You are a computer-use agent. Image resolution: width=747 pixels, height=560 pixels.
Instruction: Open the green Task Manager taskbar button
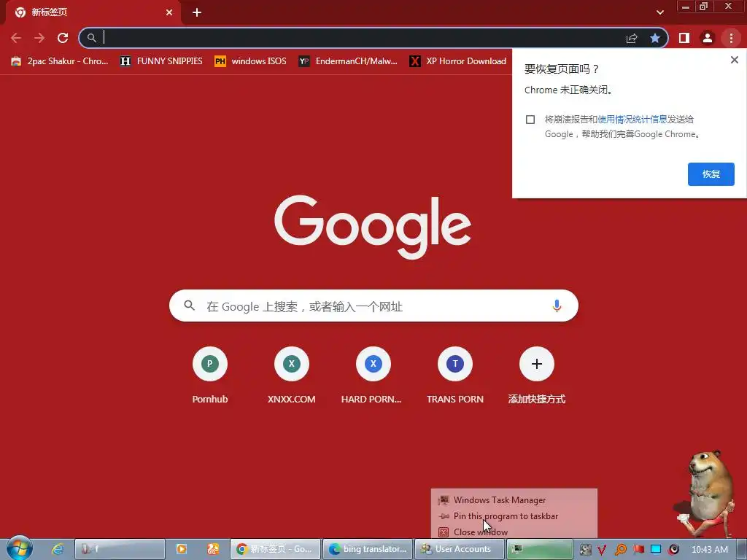[x=539, y=549]
